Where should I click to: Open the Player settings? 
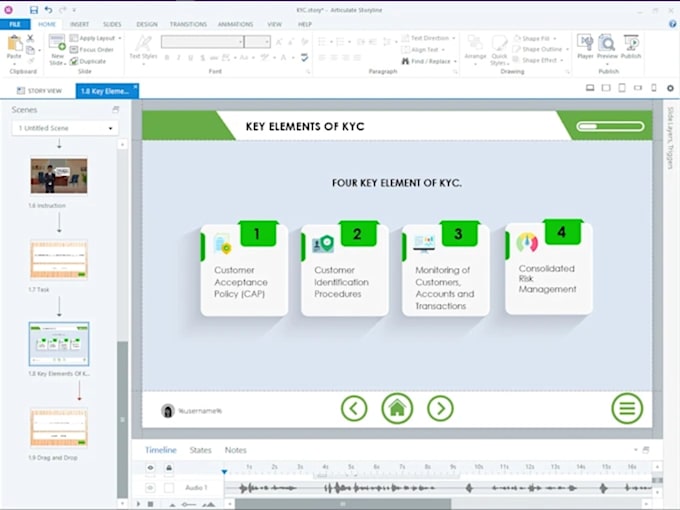pyautogui.click(x=585, y=47)
